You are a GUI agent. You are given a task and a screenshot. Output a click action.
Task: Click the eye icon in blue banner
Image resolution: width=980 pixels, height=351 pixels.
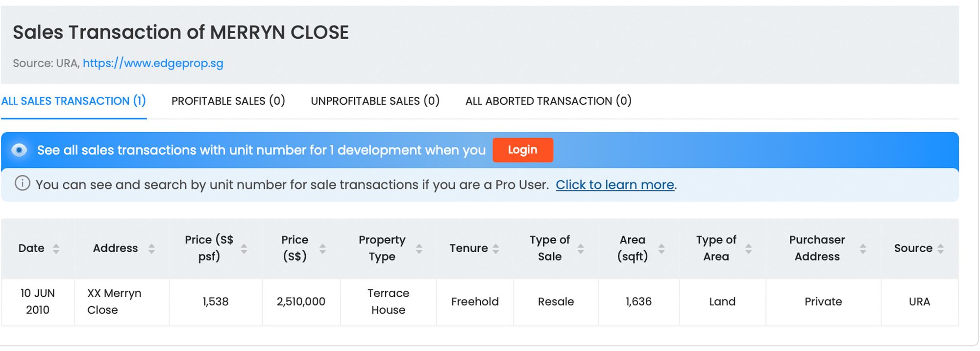pyautogui.click(x=19, y=150)
